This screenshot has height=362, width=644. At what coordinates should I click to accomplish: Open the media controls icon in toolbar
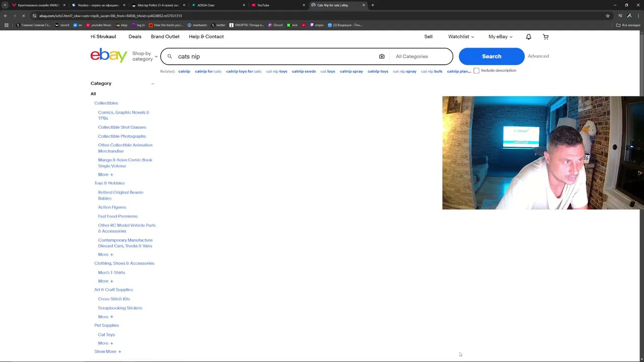[x=620, y=16]
